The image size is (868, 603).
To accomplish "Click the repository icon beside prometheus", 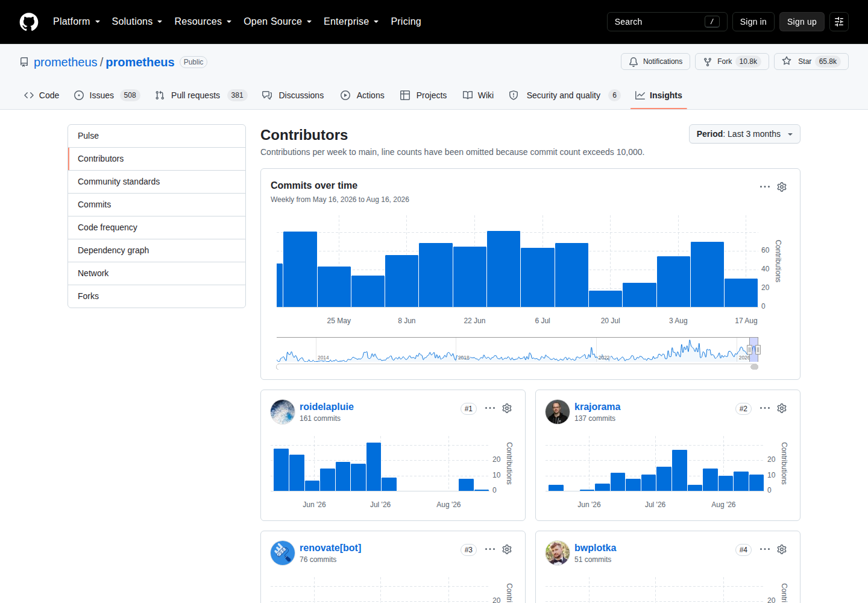I will click(24, 62).
